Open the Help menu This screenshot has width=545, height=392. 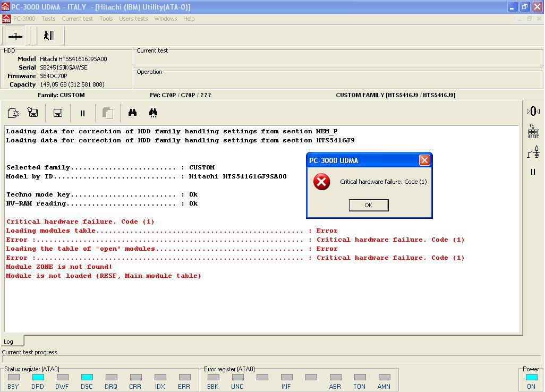point(189,19)
